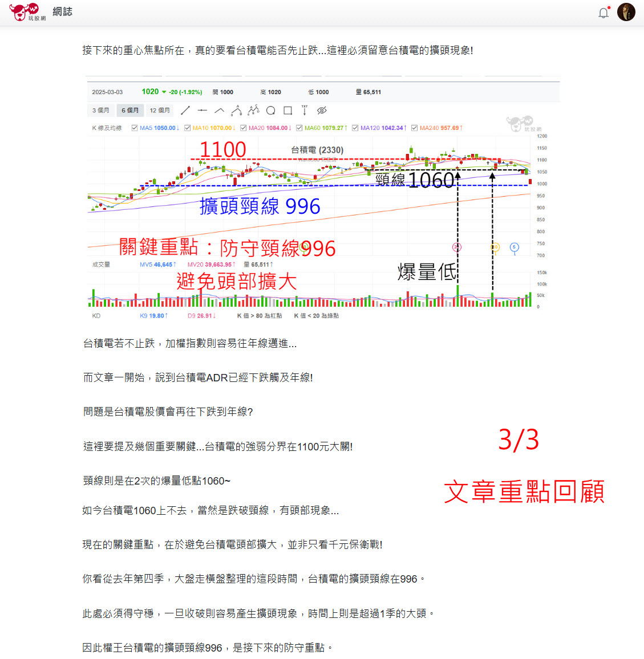Hide chart drawings with the eye-slash icon
The image size is (644, 659).
pyautogui.click(x=322, y=110)
